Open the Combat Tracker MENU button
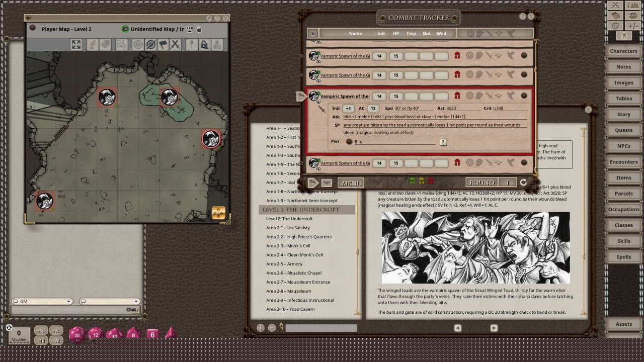 tap(351, 183)
